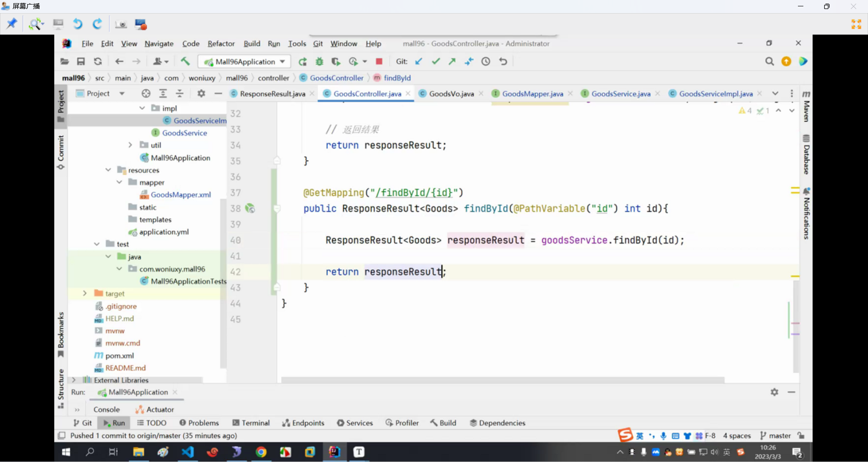The image size is (868, 462).
Task: Expand the target folder in project tree
Action: 85,293
